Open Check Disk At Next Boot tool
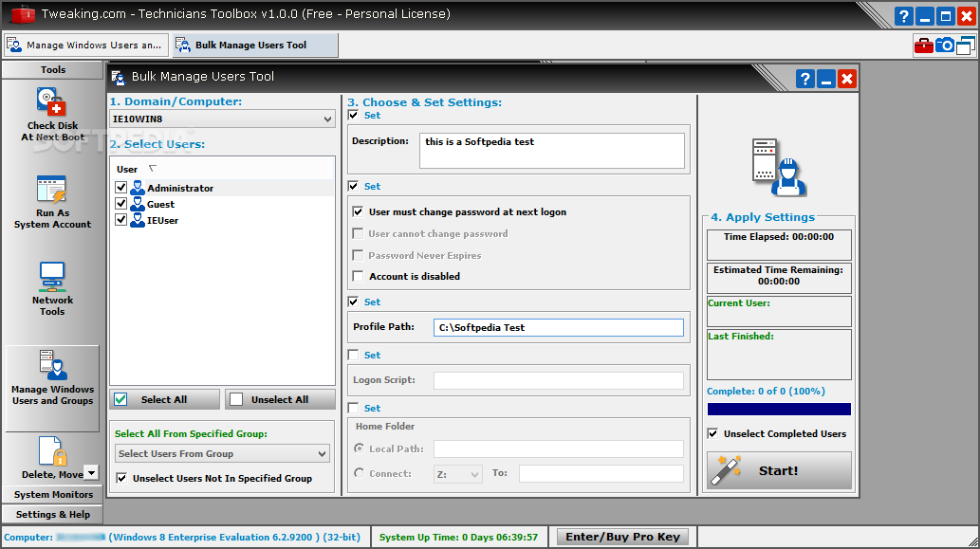Screen dimensions: 980x549 (x=52, y=115)
